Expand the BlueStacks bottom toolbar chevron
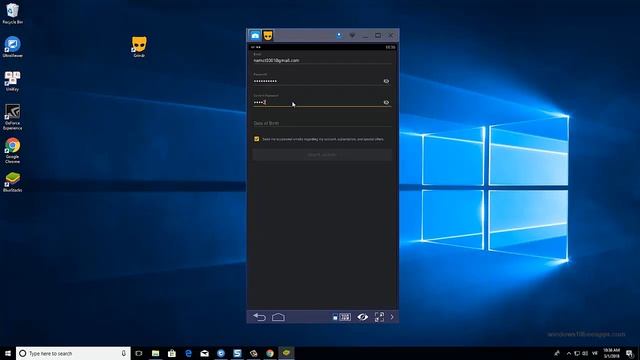The width and height of the screenshot is (640, 360). point(392,317)
